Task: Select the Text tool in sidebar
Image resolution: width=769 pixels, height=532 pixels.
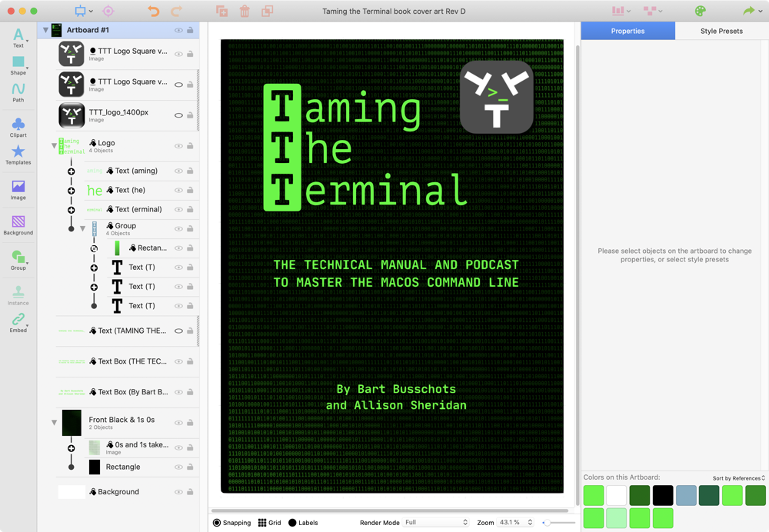Action: (18, 35)
